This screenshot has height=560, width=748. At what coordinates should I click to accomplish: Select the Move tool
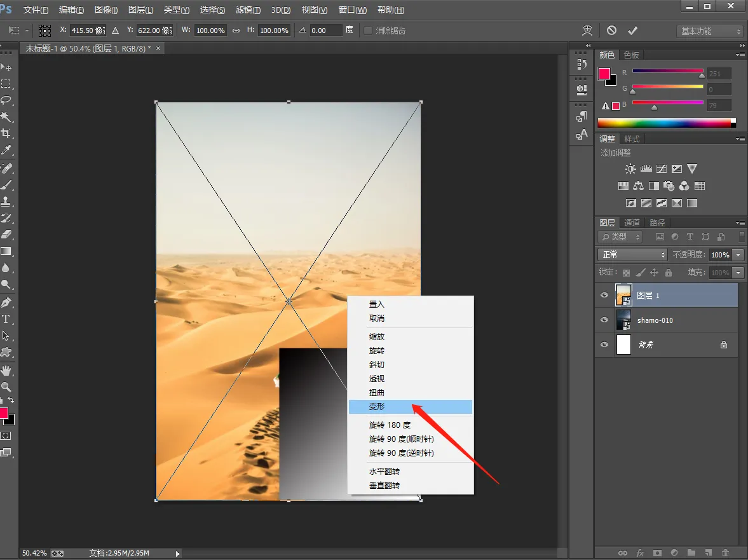(6, 67)
